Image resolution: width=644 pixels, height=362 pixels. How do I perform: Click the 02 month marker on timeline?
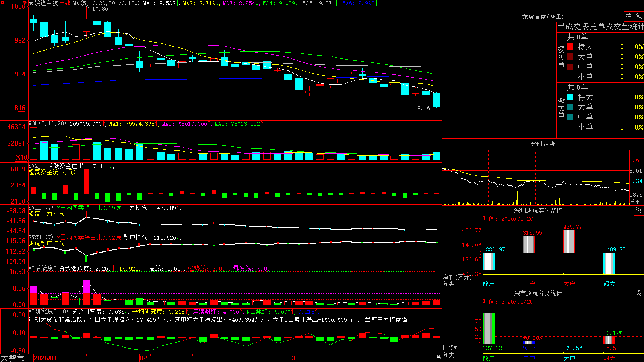coord(143,358)
